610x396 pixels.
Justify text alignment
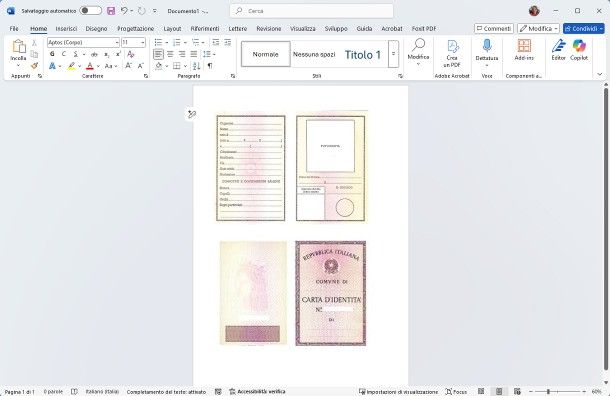(194, 54)
